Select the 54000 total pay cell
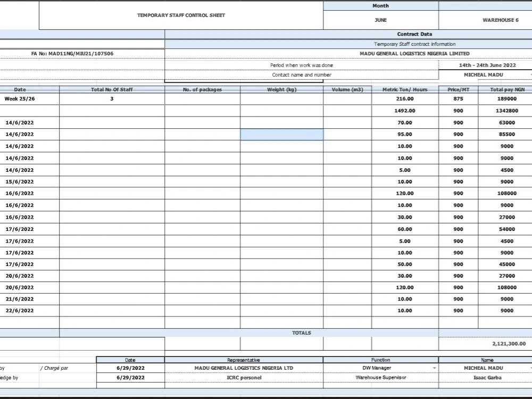Image resolution: width=532 pixels, height=399 pixels. click(505, 229)
